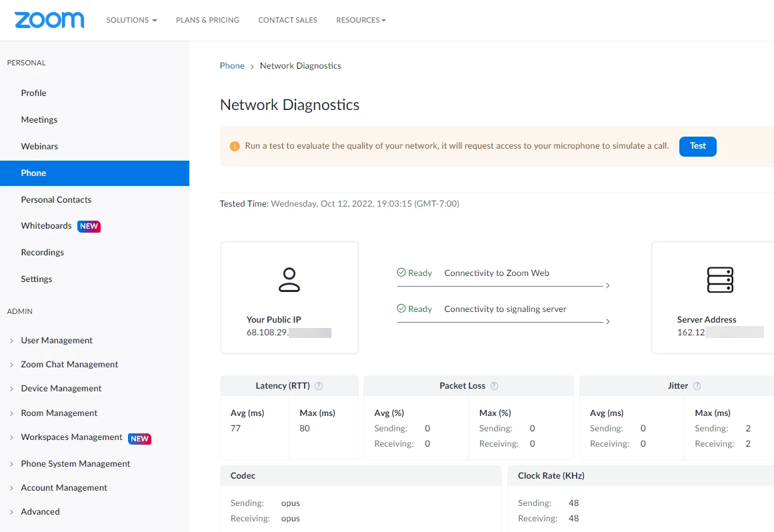Click Connectivity to signaling server text
774x532 pixels.
point(505,309)
